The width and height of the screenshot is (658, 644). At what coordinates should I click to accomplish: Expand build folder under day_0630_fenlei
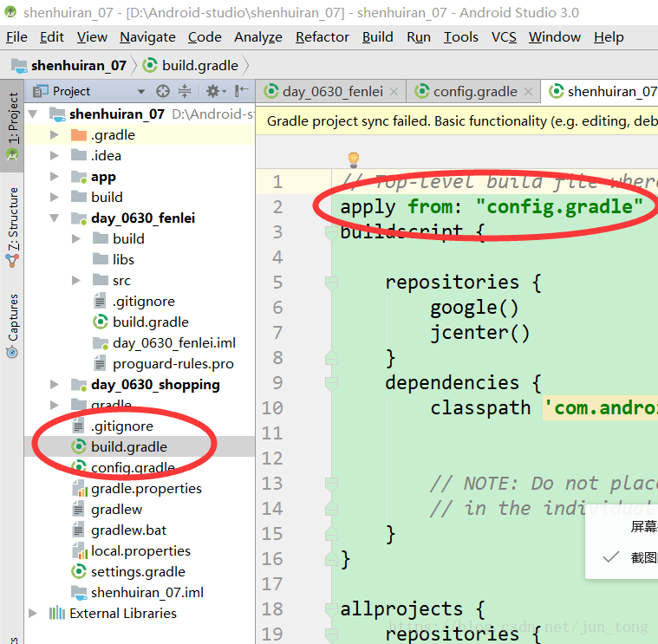pos(76,238)
